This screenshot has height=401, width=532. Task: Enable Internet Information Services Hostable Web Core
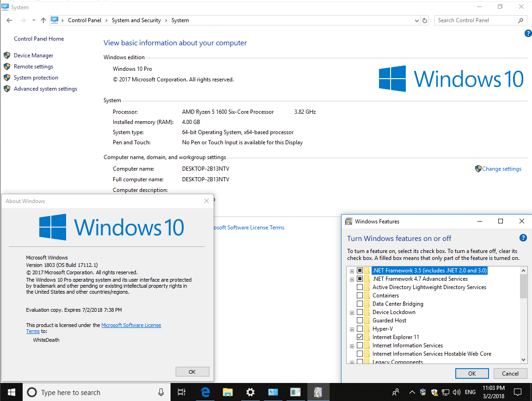pos(360,354)
